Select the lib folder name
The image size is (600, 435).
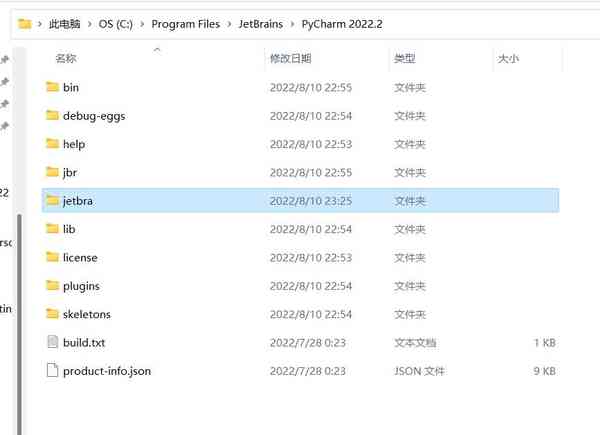click(x=69, y=229)
